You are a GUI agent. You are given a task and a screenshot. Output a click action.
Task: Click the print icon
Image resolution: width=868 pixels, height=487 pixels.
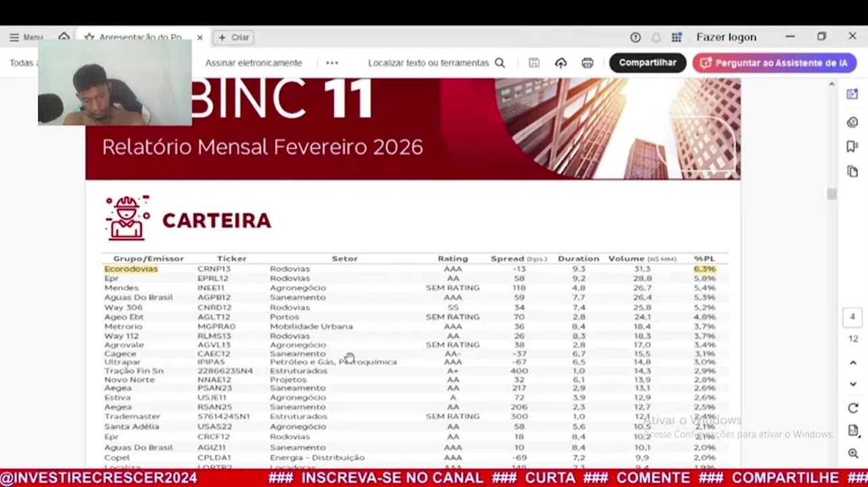[587, 63]
